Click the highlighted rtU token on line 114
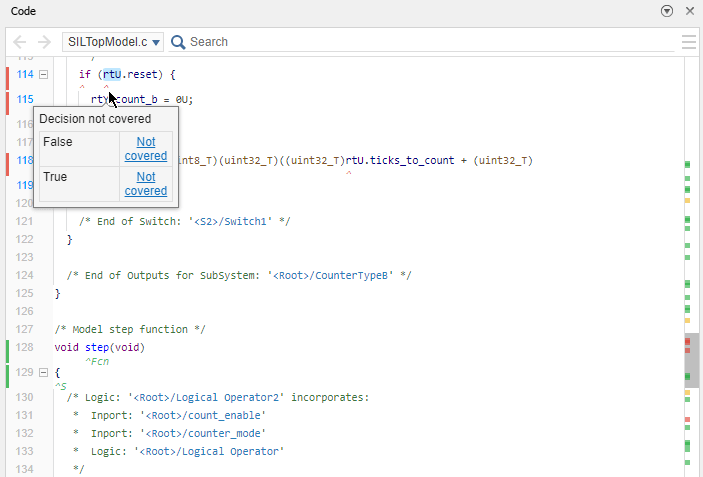 pyautogui.click(x=112, y=74)
